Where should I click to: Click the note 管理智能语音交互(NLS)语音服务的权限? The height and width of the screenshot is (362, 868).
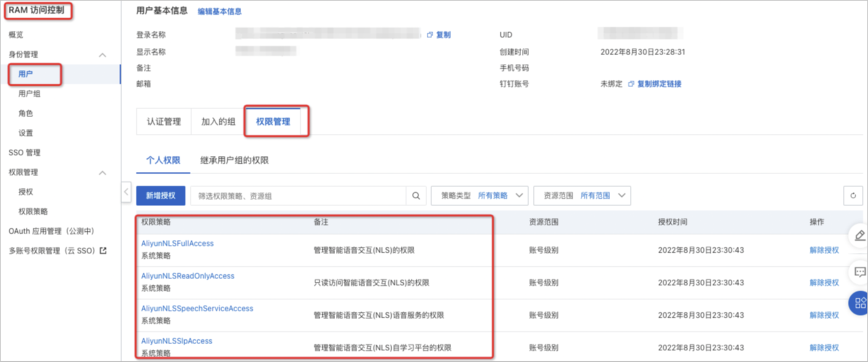(x=379, y=315)
